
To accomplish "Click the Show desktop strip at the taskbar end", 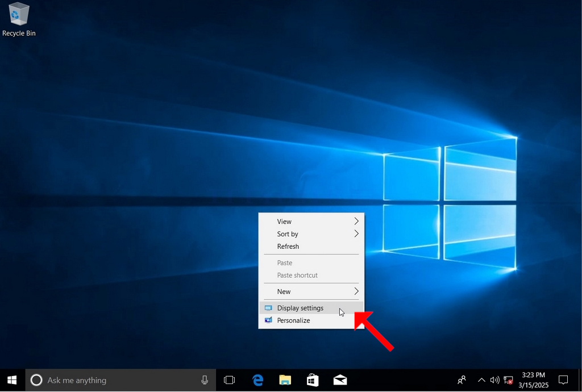I will [580, 380].
